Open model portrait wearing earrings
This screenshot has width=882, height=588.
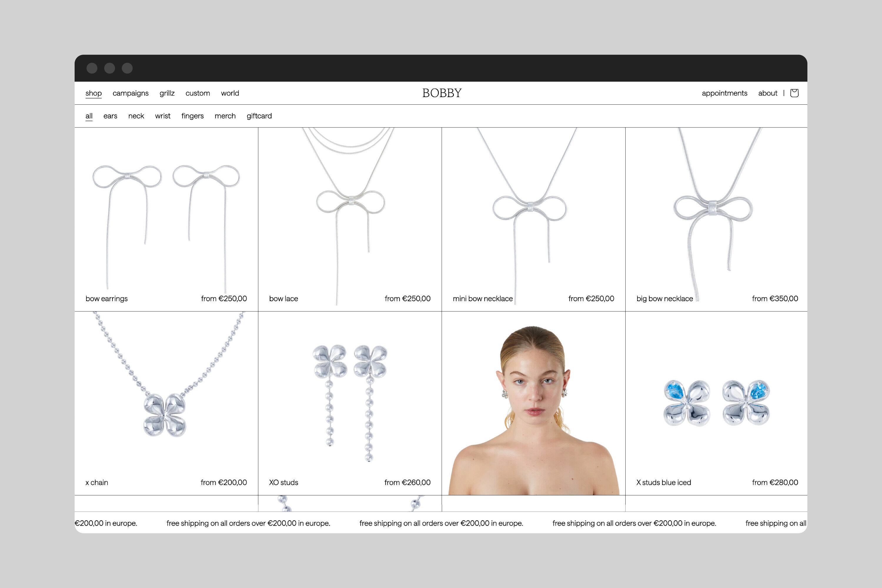tap(533, 403)
